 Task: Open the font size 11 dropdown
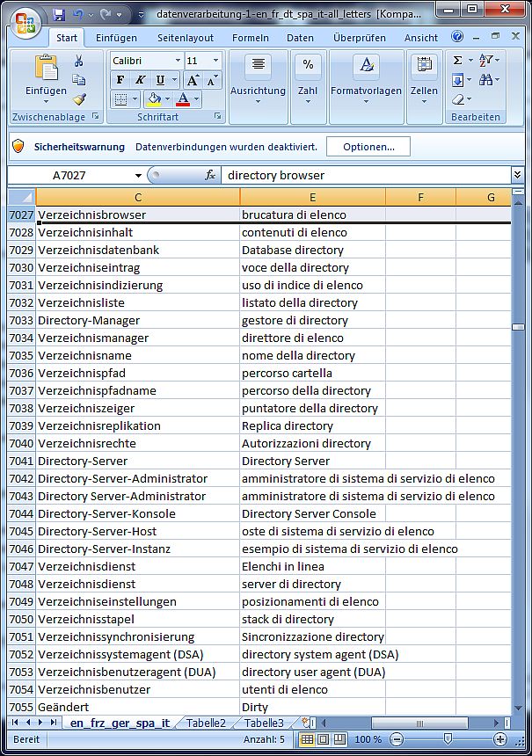(215, 61)
